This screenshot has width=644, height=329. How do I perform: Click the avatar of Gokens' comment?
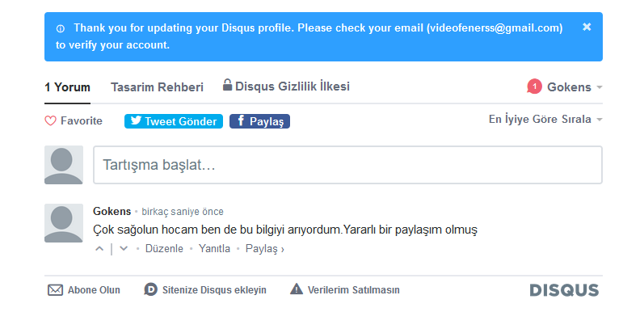(64, 223)
